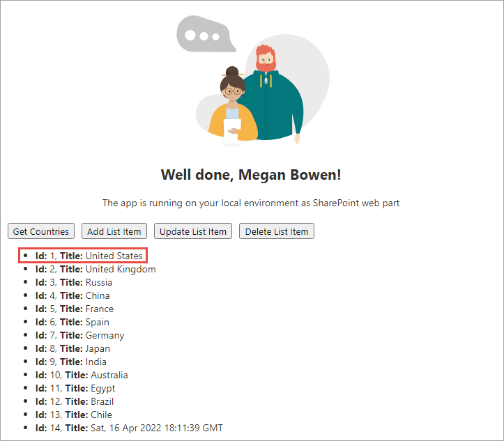
Task: Choose the Delete List Item button
Action: pos(277,231)
